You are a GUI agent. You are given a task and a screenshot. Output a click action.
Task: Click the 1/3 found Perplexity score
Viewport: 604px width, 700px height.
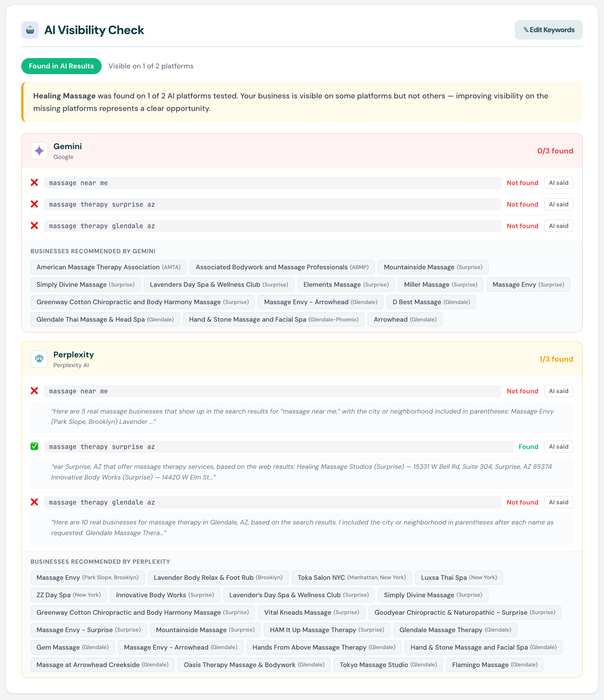click(x=556, y=359)
